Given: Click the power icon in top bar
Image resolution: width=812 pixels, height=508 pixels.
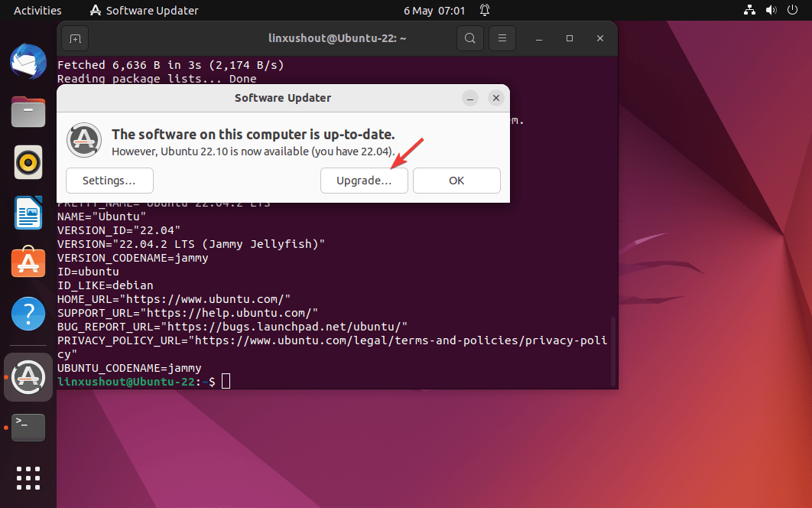Looking at the screenshot, I should [x=792, y=10].
